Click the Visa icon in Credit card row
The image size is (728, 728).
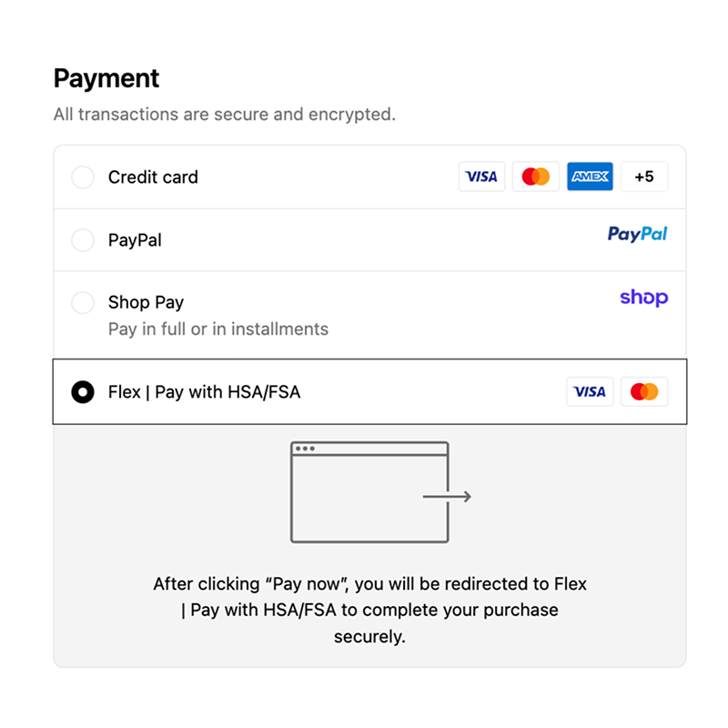pos(481,177)
